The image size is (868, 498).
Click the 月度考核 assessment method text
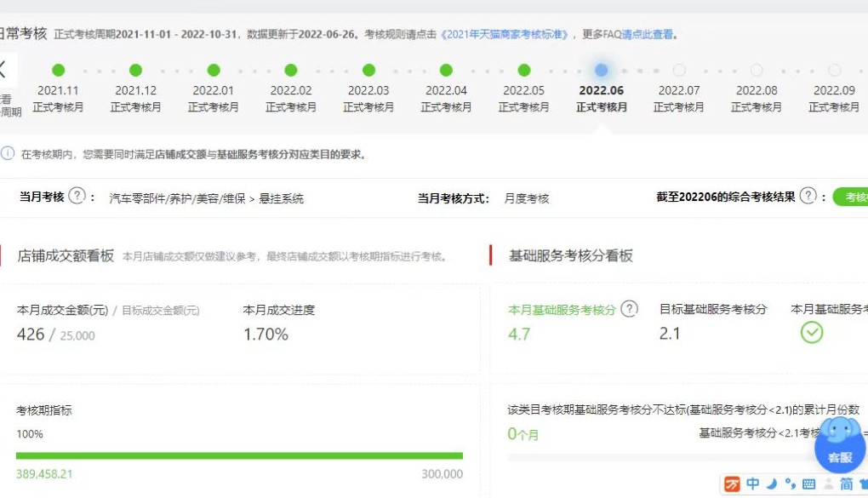[527, 198]
